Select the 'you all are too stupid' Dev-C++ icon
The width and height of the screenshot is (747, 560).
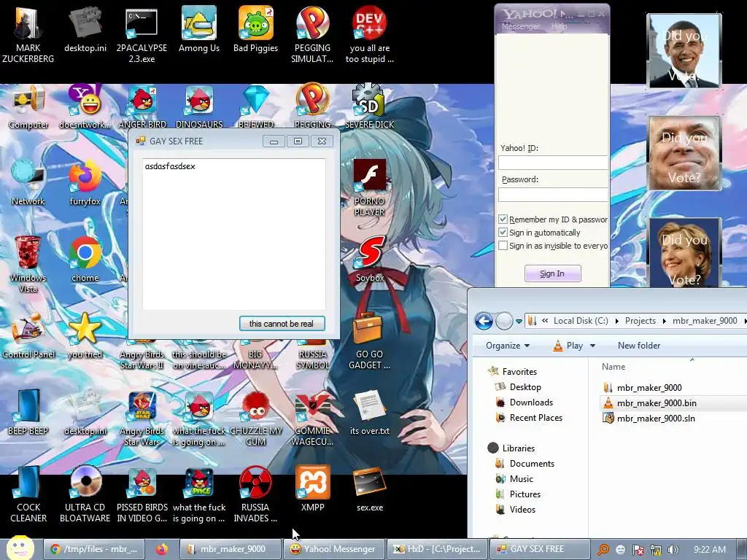coord(370,34)
